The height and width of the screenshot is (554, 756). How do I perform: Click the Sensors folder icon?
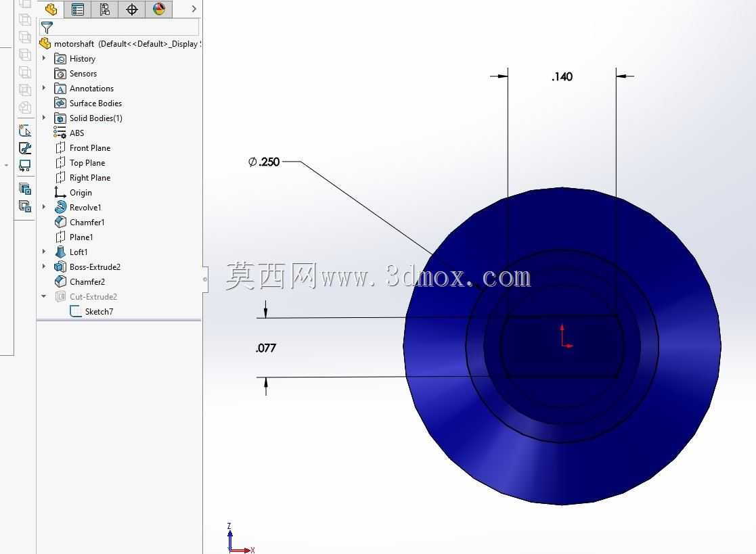[60, 74]
